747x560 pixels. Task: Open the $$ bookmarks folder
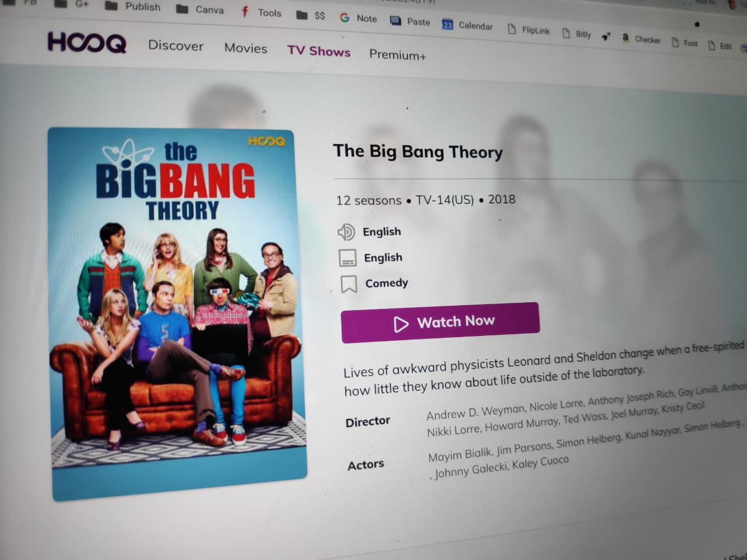tap(310, 15)
